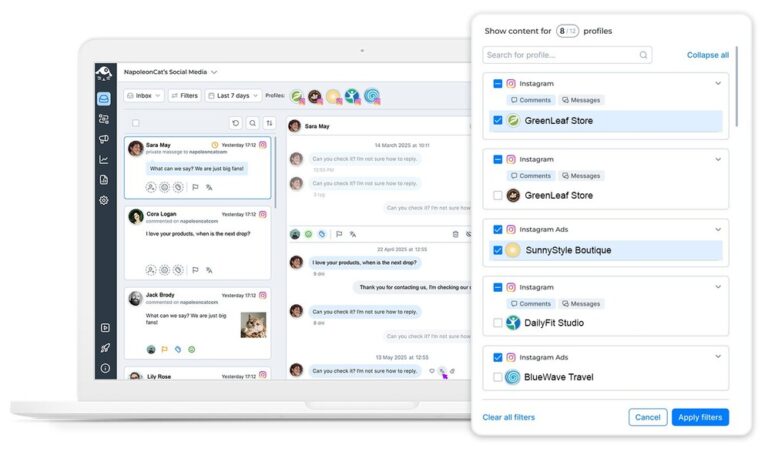The width and height of the screenshot is (768, 455).
Task: Translate Cora Logan's comment
Action: coord(209,270)
